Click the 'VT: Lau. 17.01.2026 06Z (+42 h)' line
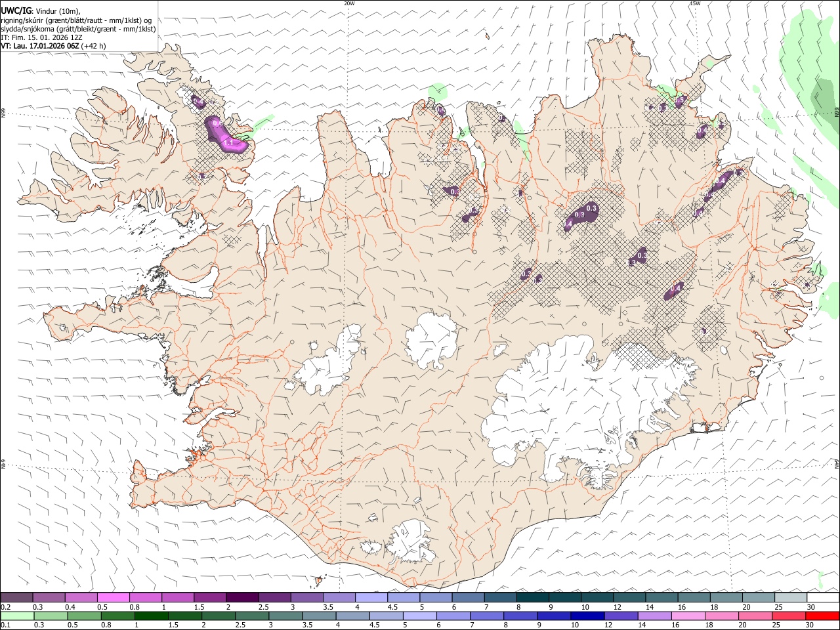 (x=53, y=46)
